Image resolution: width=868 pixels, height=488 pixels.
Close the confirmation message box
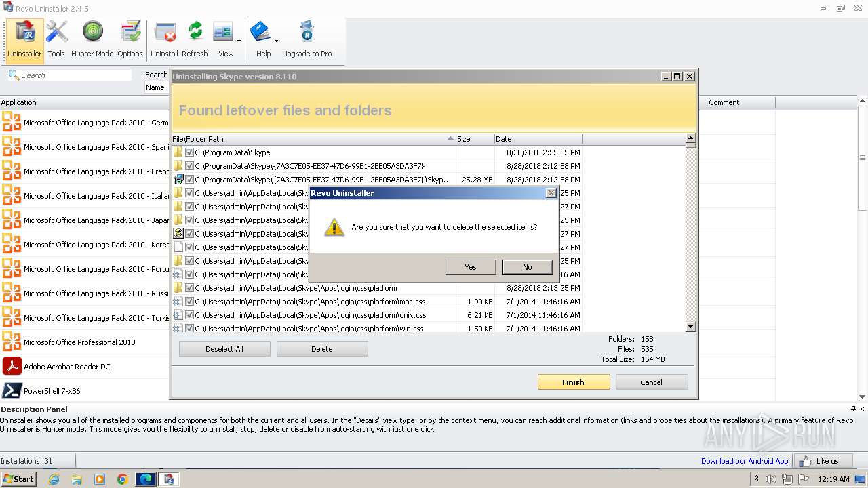551,193
